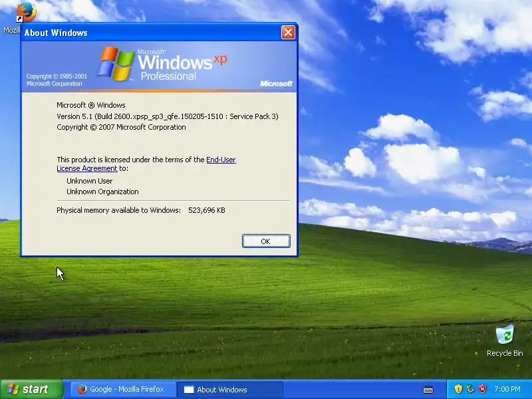This screenshot has width=532, height=399.
Task: Click the red shield alert tray icon
Action: pyautogui.click(x=483, y=389)
